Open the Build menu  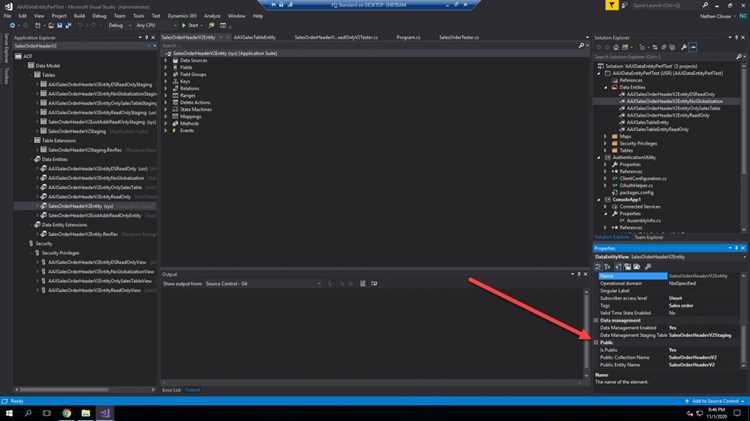(79, 16)
